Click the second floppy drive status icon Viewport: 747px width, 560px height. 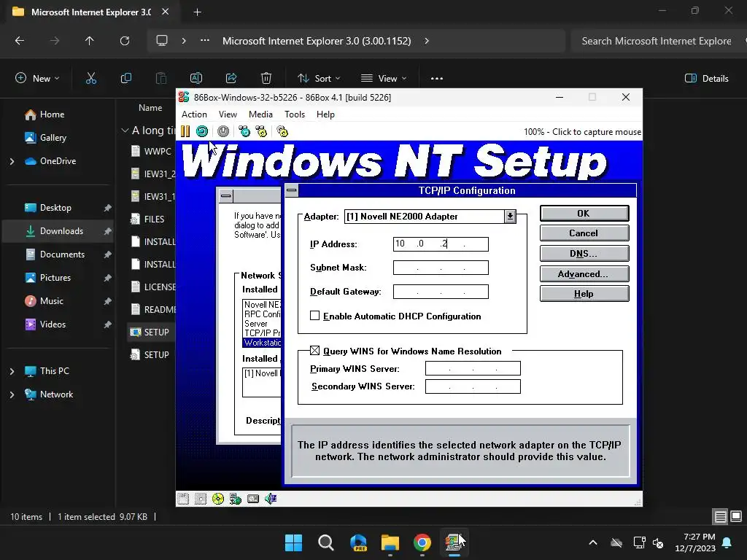click(201, 499)
